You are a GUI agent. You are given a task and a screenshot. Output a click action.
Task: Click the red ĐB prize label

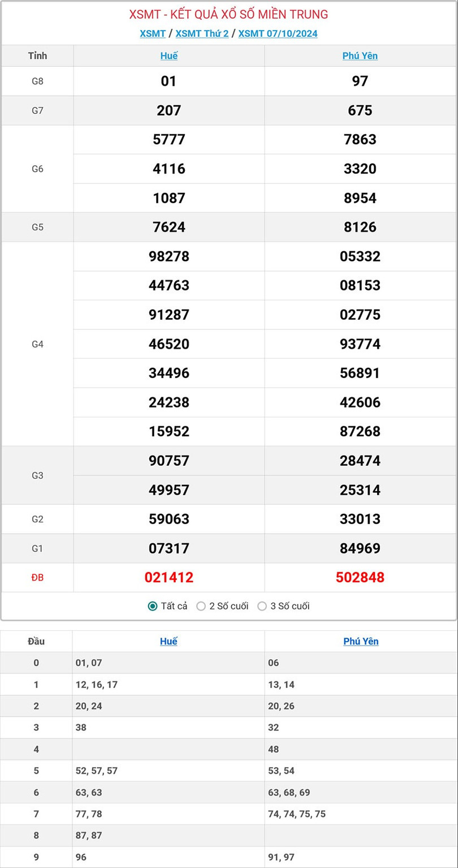[x=37, y=577]
